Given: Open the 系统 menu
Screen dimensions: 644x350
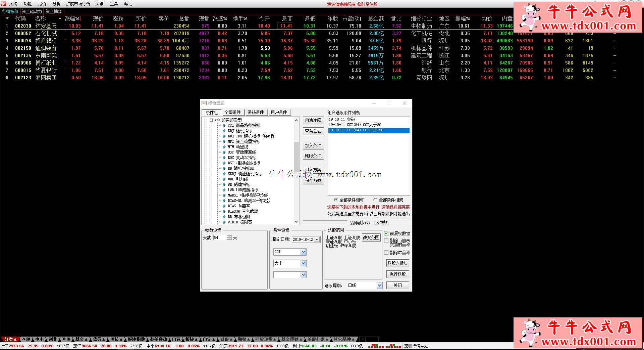Looking at the screenshot, I should point(13,4).
